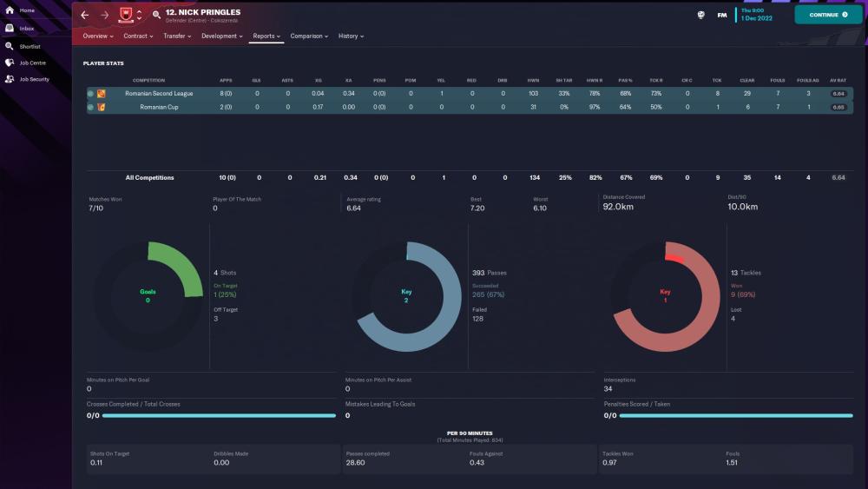Expand the Overview dropdown menu
The height and width of the screenshot is (489, 868).
click(x=97, y=36)
